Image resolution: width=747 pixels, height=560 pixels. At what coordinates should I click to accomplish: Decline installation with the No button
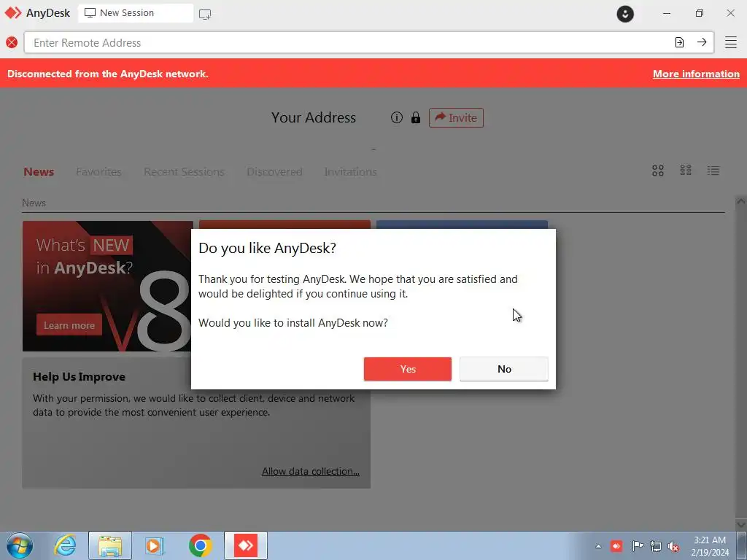click(x=503, y=369)
